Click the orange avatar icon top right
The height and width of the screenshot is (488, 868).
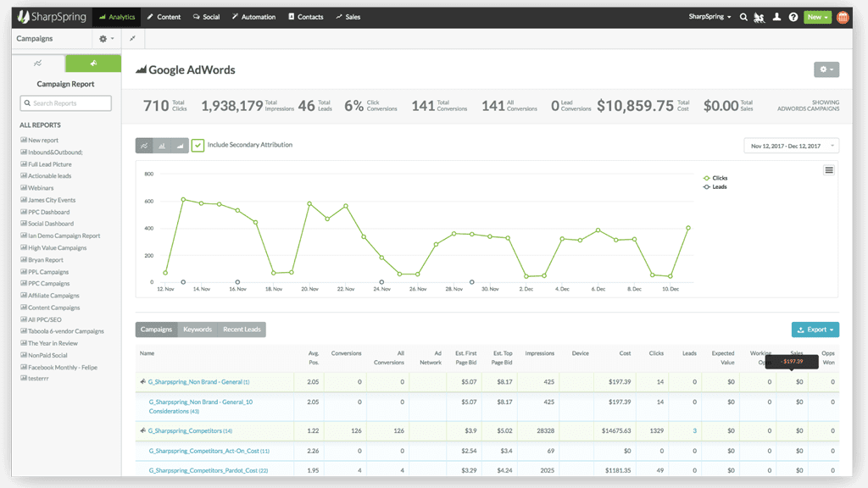(x=843, y=17)
